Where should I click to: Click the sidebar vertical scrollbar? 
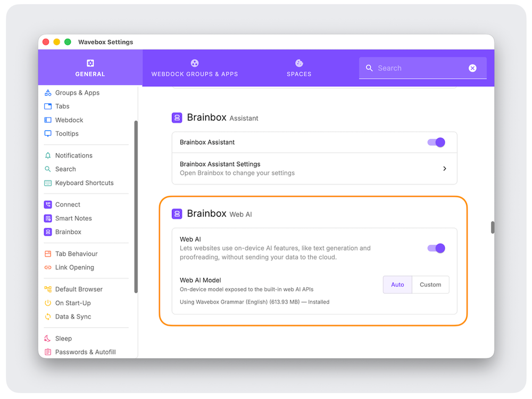(x=136, y=206)
